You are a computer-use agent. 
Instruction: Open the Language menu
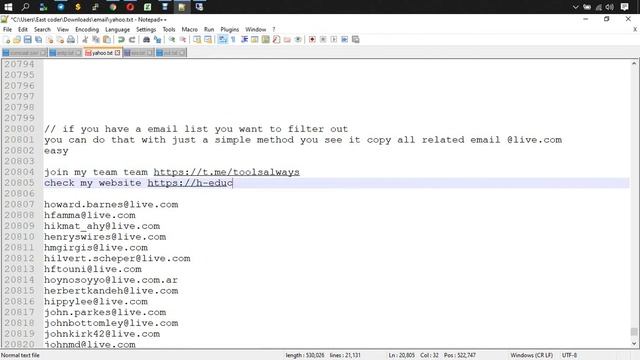tap(117, 29)
